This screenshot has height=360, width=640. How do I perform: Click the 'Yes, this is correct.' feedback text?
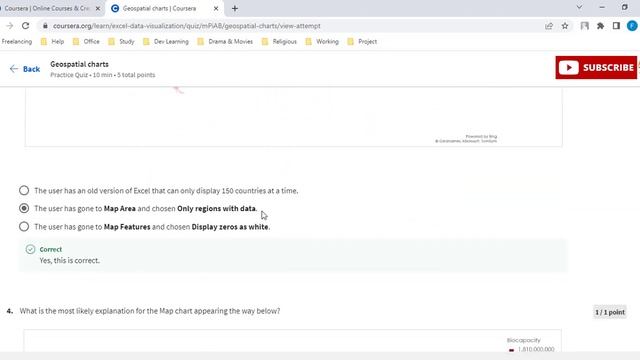(69, 260)
